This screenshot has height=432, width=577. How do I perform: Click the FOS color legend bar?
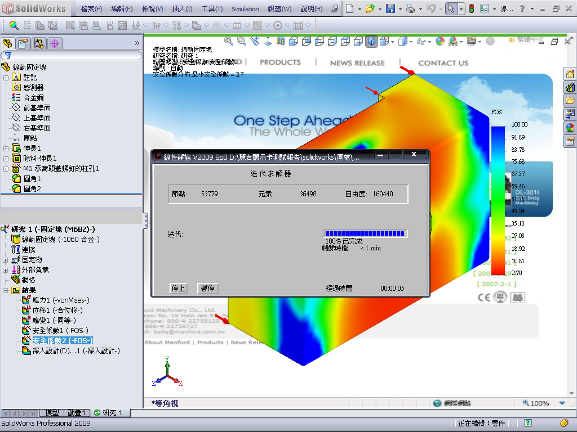pos(498,200)
